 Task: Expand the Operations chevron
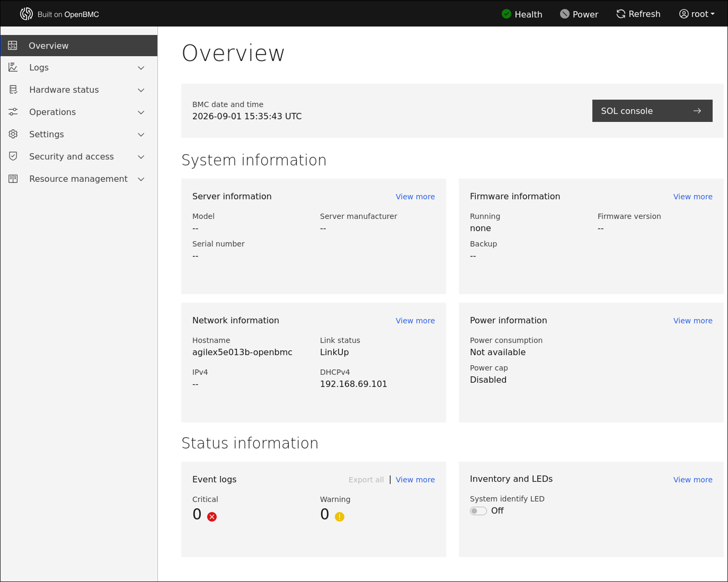pos(141,112)
